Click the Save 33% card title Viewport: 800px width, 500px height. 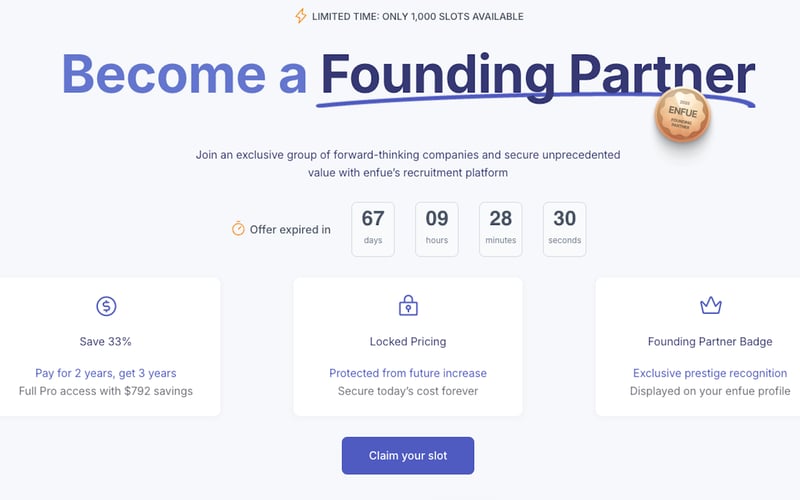106,342
